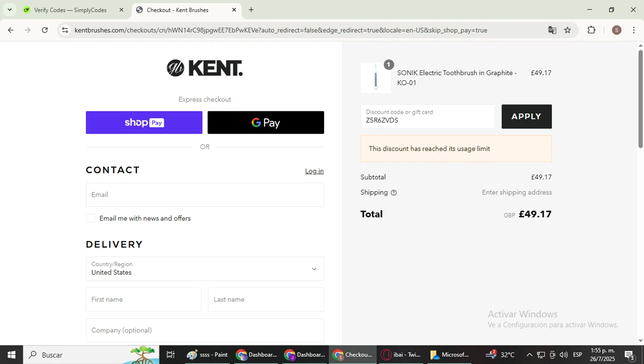Switch to the ssss - Paint taskbar app
The height and width of the screenshot is (364, 644).
tap(208, 355)
